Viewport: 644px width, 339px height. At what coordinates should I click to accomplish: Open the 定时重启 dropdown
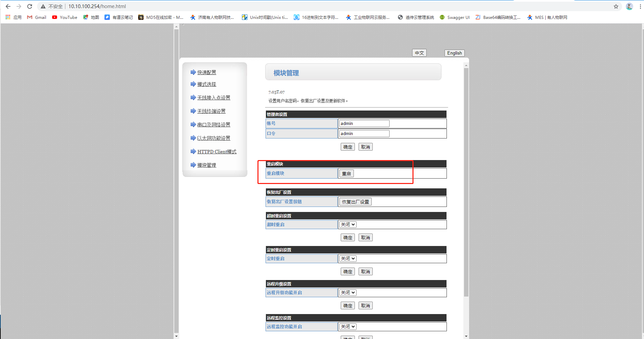click(x=348, y=258)
